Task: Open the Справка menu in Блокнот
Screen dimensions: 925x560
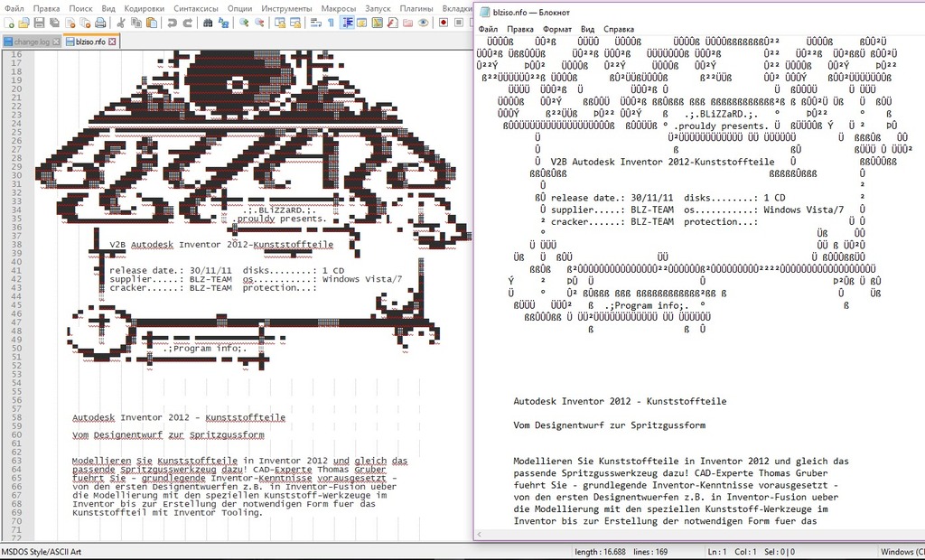Action: click(619, 29)
